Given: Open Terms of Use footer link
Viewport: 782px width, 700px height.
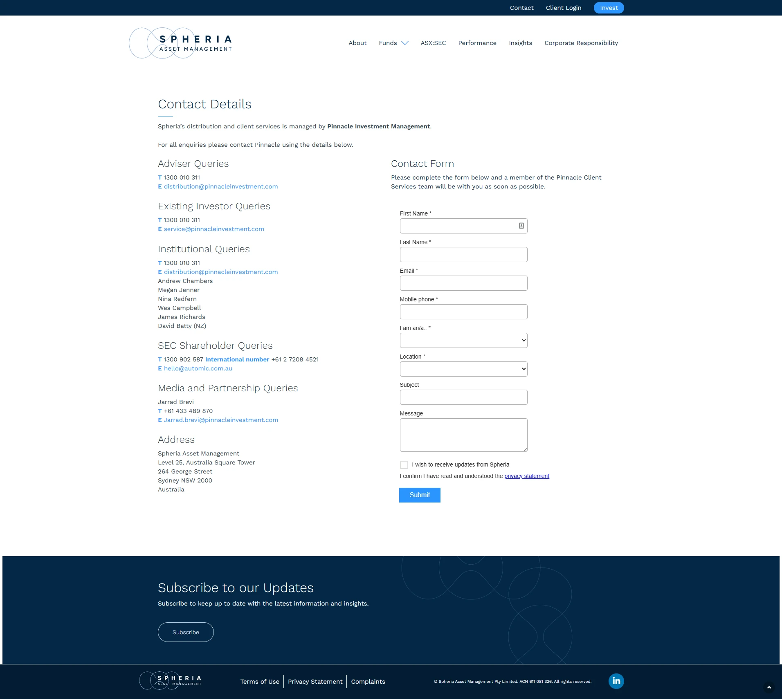Looking at the screenshot, I should [260, 682].
